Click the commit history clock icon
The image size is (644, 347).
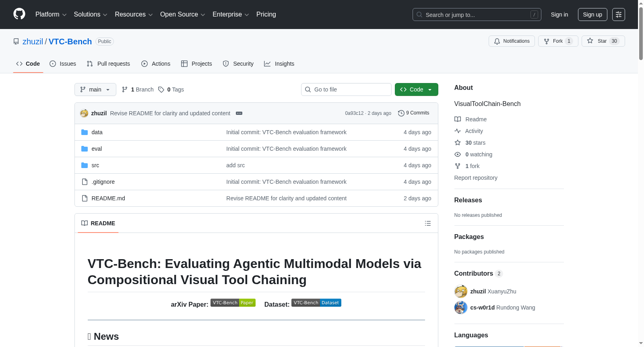pos(401,113)
